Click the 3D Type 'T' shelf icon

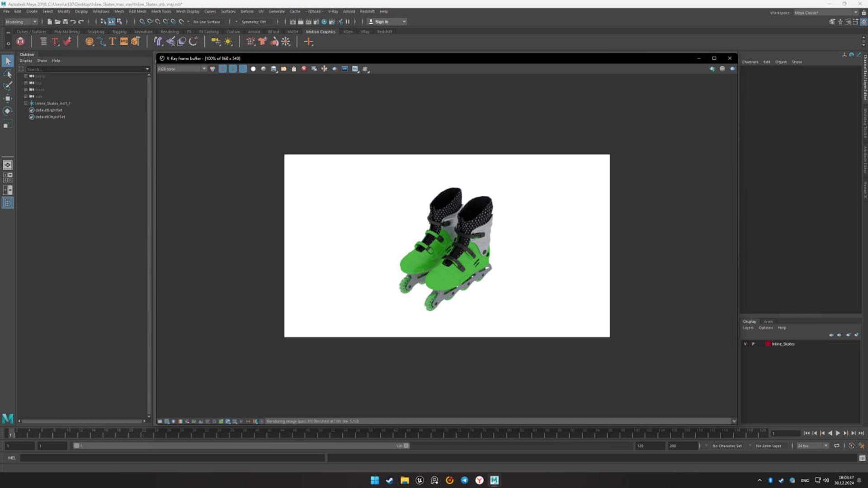tap(112, 42)
